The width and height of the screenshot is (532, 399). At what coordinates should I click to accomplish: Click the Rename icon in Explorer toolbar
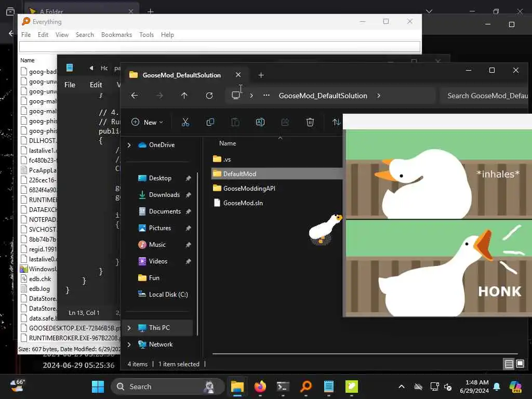[260, 122]
